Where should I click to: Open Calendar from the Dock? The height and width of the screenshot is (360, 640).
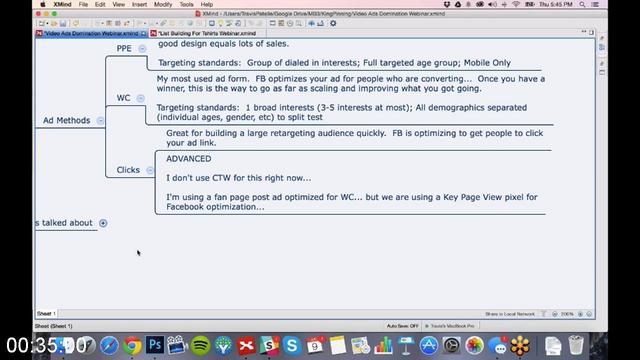tap(315, 346)
